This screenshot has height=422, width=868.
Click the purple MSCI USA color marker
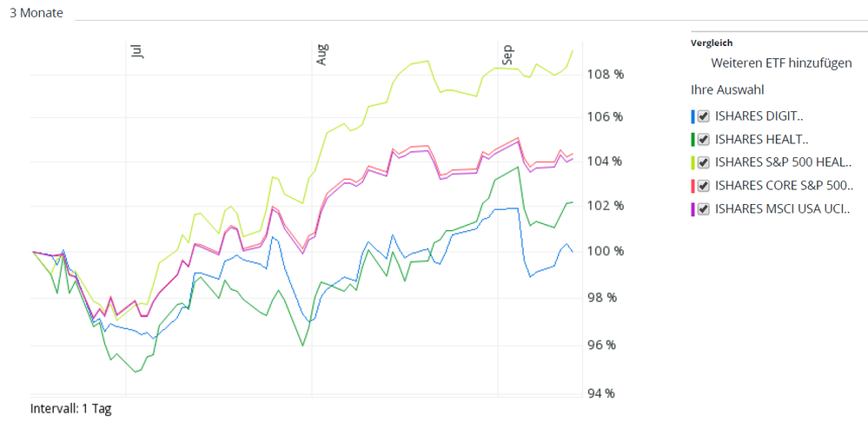pos(692,208)
